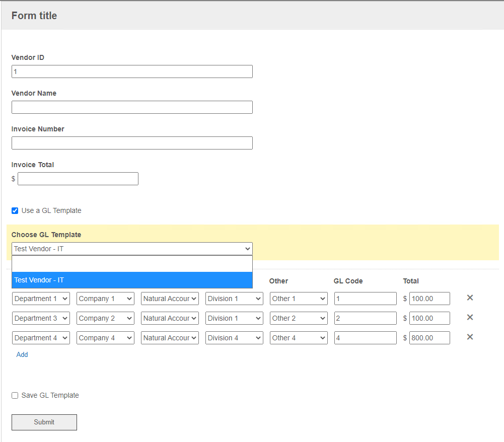
Task: Click the Add link below rows
Action: (22, 355)
